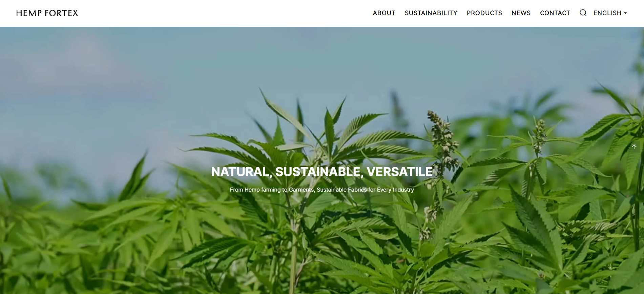Open the search magnifier icon
The image size is (644, 294).
click(x=583, y=13)
